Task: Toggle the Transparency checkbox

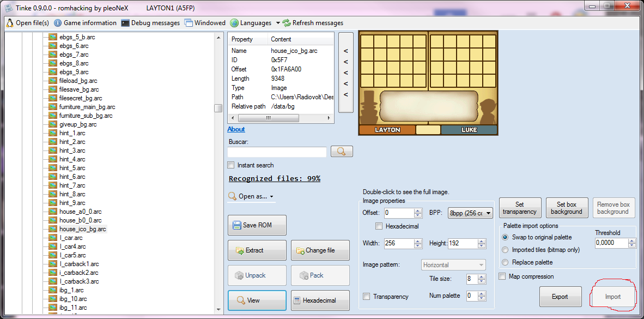Action: (x=366, y=297)
